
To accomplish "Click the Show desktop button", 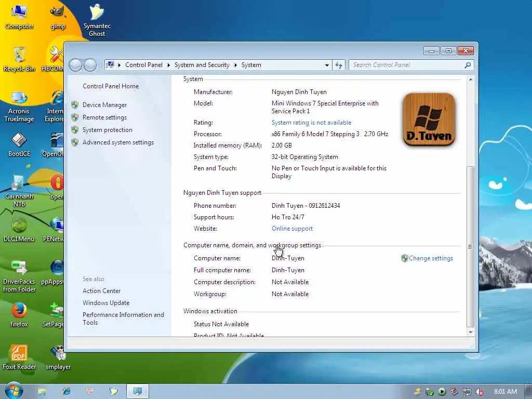I will tap(528, 392).
